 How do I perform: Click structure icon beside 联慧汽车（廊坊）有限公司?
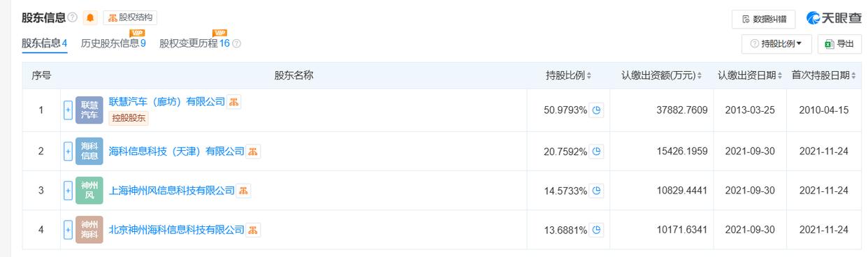[x=234, y=102]
